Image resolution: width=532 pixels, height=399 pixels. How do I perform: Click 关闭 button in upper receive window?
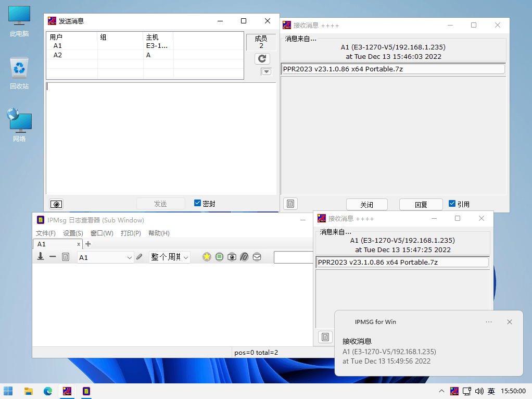point(367,204)
